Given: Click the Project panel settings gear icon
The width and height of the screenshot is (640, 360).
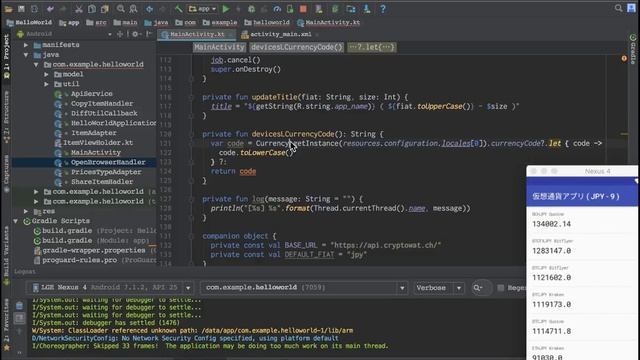Looking at the screenshot, I should [x=135, y=34].
